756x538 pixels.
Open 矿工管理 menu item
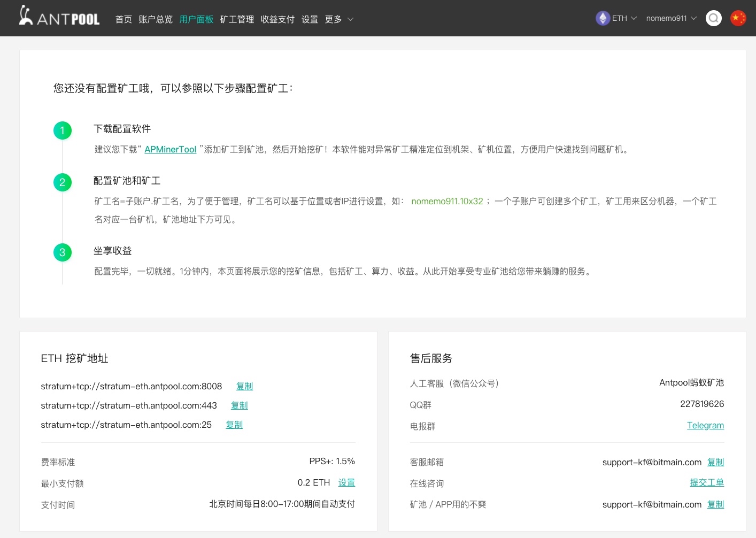[237, 19]
